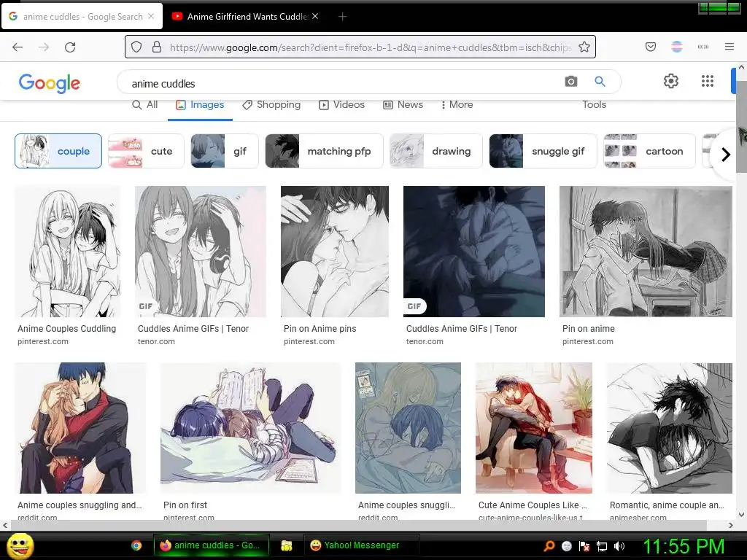Click the red flag security tray icon

[x=584, y=546]
